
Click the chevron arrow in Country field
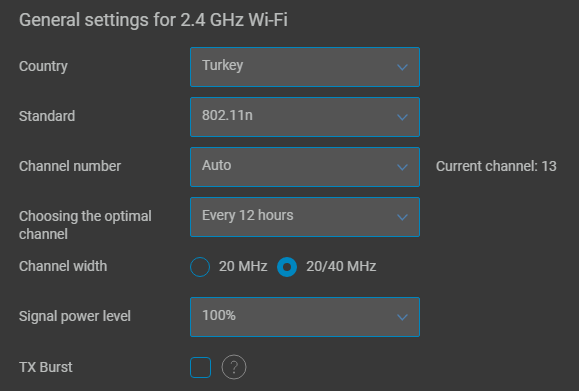pyautogui.click(x=402, y=67)
